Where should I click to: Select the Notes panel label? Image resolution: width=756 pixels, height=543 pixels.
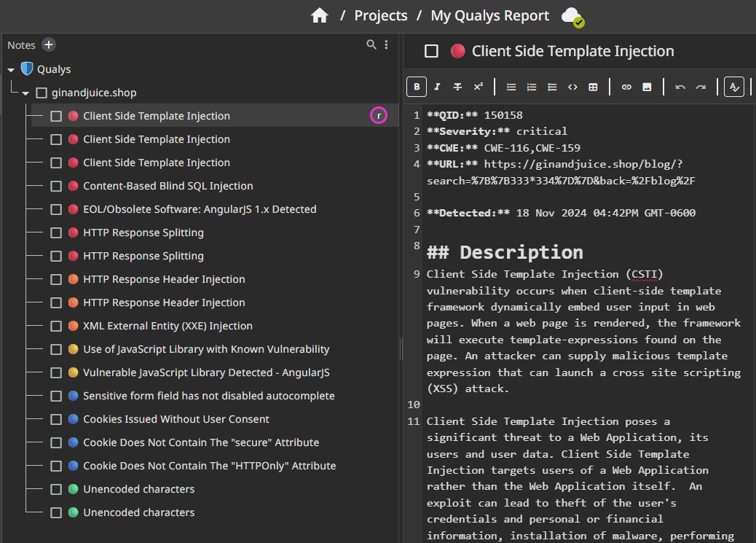[21, 45]
